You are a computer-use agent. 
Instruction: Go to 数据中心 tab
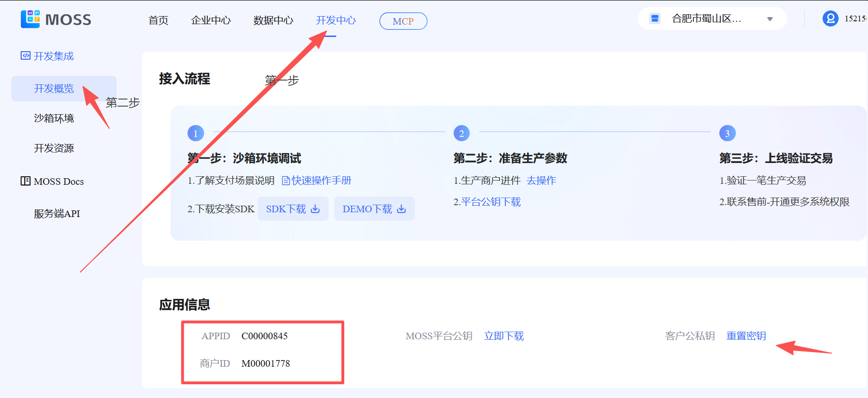coord(273,20)
